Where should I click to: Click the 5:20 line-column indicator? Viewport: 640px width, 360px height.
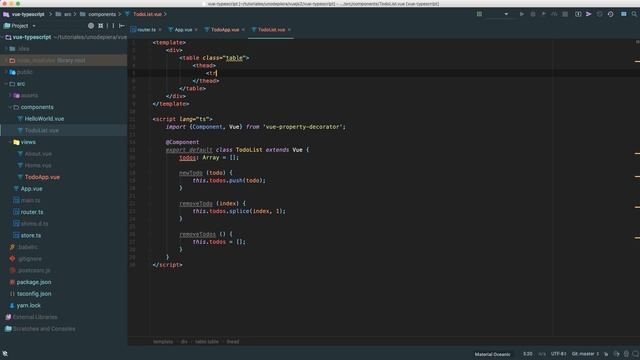(528, 354)
